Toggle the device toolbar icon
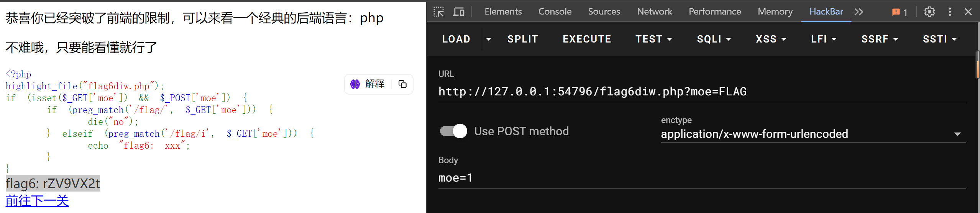 pyautogui.click(x=458, y=12)
